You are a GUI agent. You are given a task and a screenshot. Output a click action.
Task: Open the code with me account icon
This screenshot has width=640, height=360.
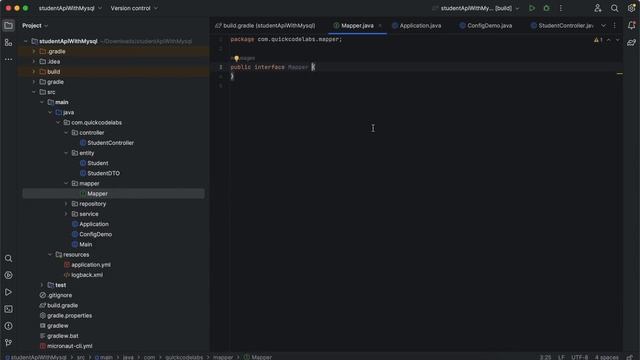pos(598,8)
